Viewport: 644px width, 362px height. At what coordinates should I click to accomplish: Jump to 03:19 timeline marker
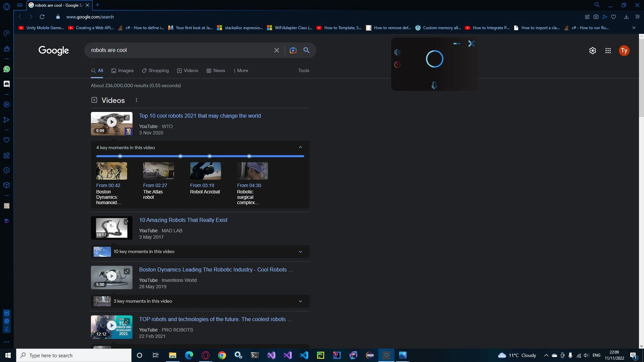click(x=210, y=156)
